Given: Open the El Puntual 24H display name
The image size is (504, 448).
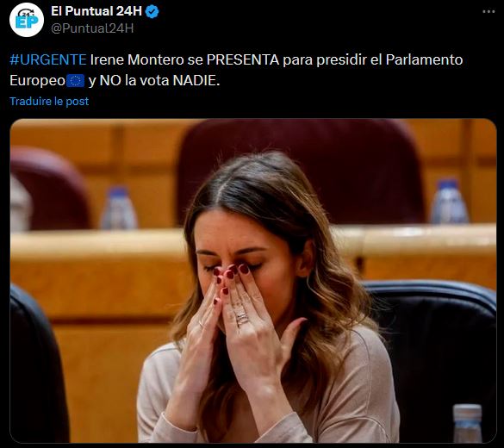Looking at the screenshot, I should coord(96,11).
